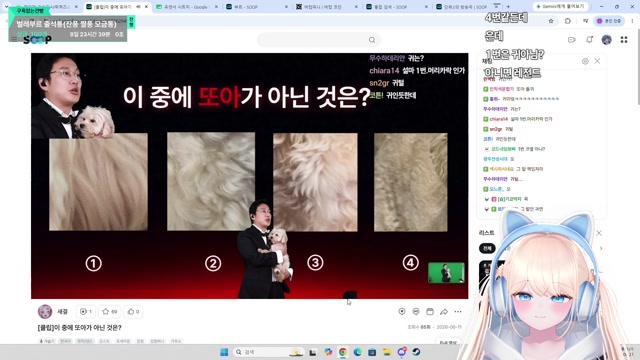Click the streamer avatar 새결
This screenshot has height=360, width=640.
point(45,311)
